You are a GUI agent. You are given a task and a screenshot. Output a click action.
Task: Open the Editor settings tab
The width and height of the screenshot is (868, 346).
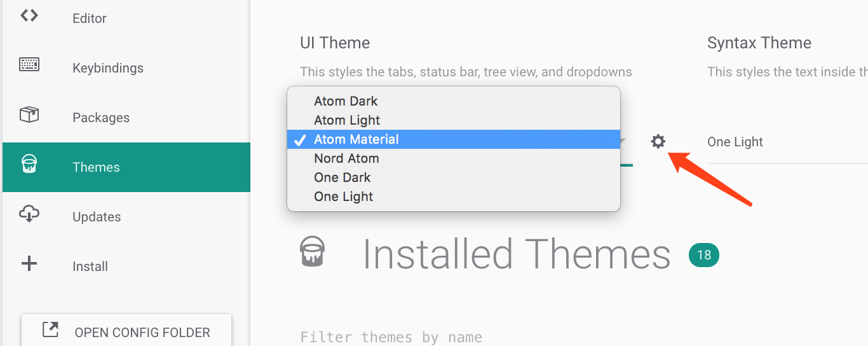90,18
